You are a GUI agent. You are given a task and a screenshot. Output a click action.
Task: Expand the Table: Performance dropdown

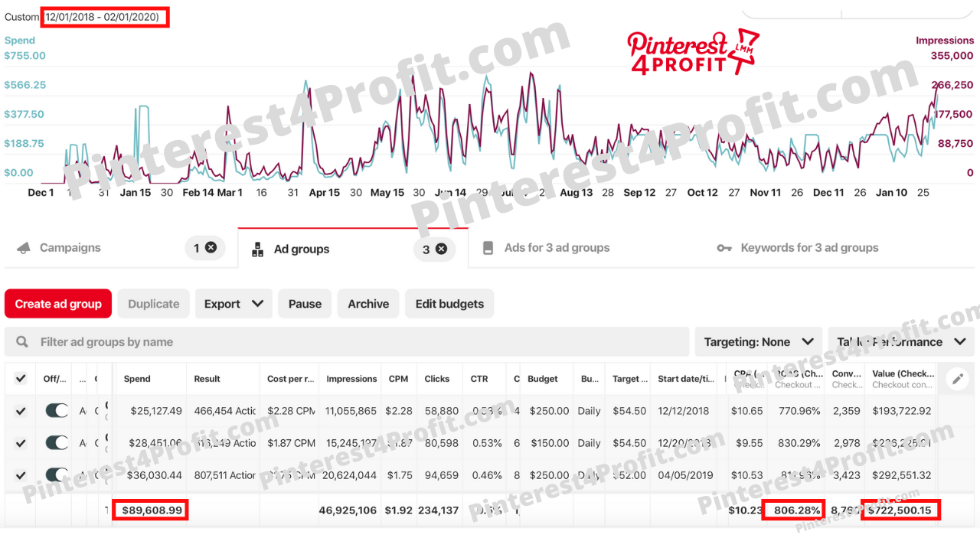pos(901,342)
